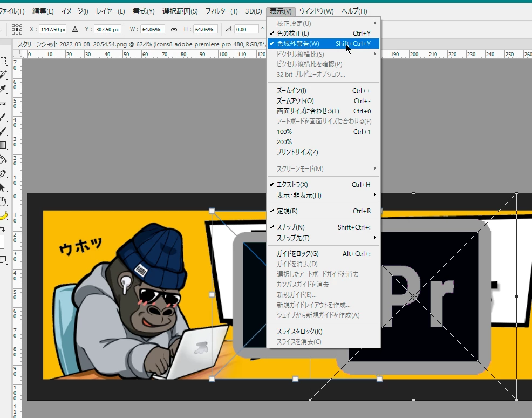The width and height of the screenshot is (532, 418).
Task: Toggle the width-height link icon
Action: [174, 30]
